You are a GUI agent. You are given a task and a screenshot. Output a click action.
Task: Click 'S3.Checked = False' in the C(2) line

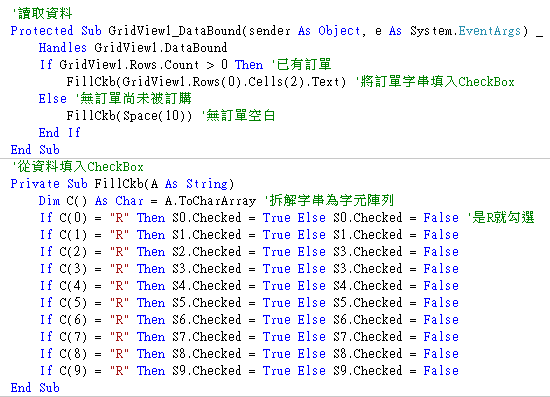[396, 252]
